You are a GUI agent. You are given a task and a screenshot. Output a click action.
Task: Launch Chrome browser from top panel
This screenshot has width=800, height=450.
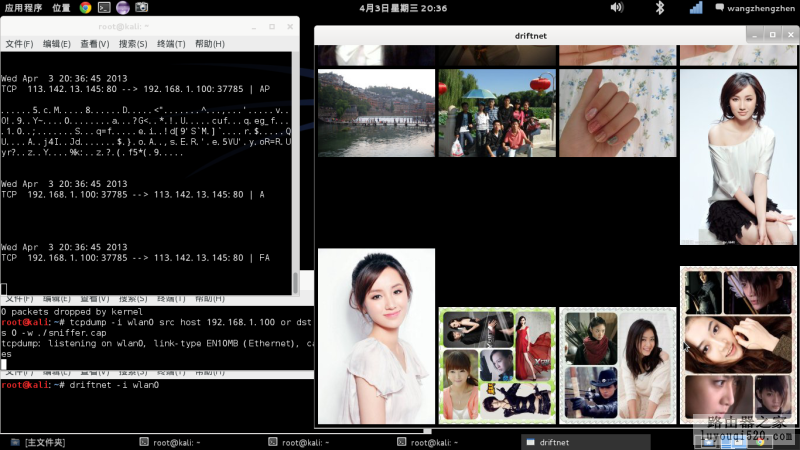(85, 7)
